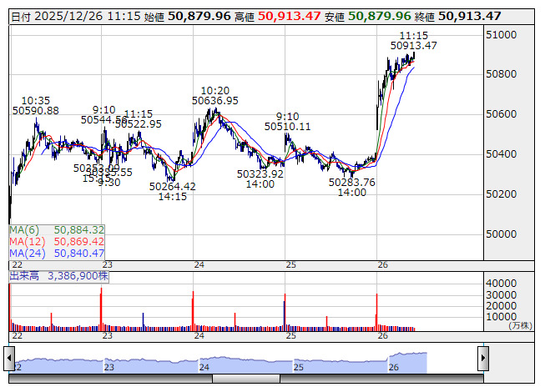
Task: Click the left scroll arrow of the range navigator
Action: point(9,358)
